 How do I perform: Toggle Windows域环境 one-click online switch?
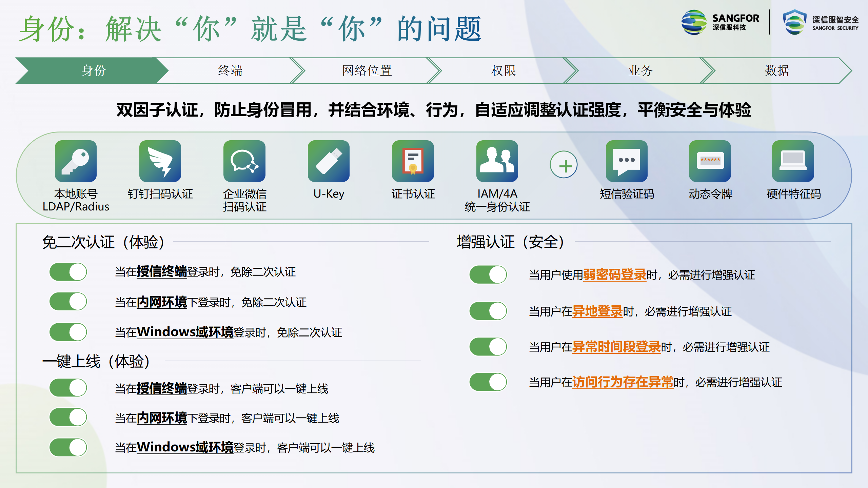(x=68, y=447)
